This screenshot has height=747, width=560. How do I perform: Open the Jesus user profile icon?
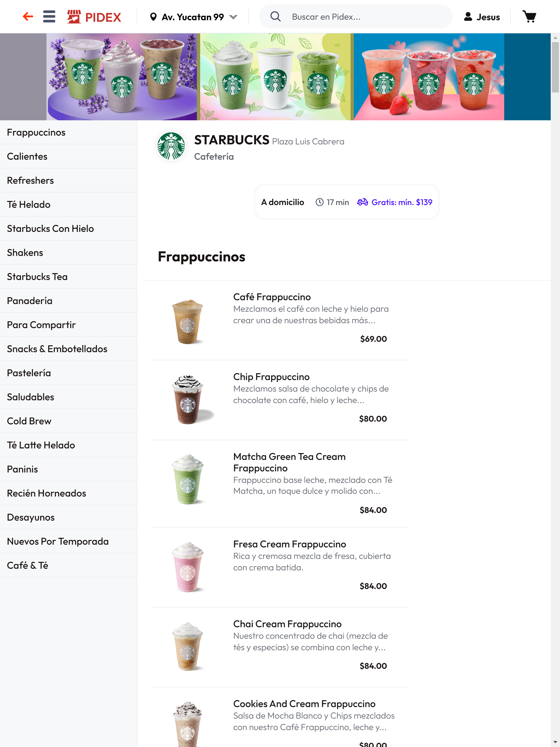pos(468,17)
